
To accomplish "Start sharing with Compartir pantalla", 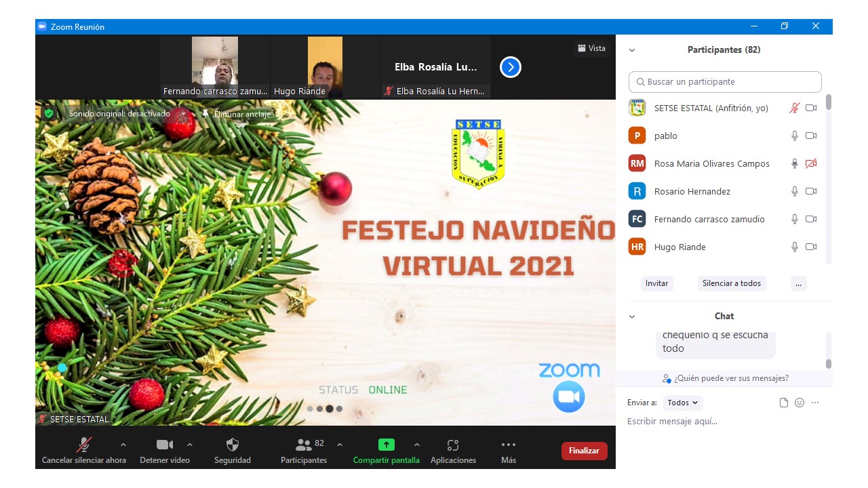I will tap(386, 451).
